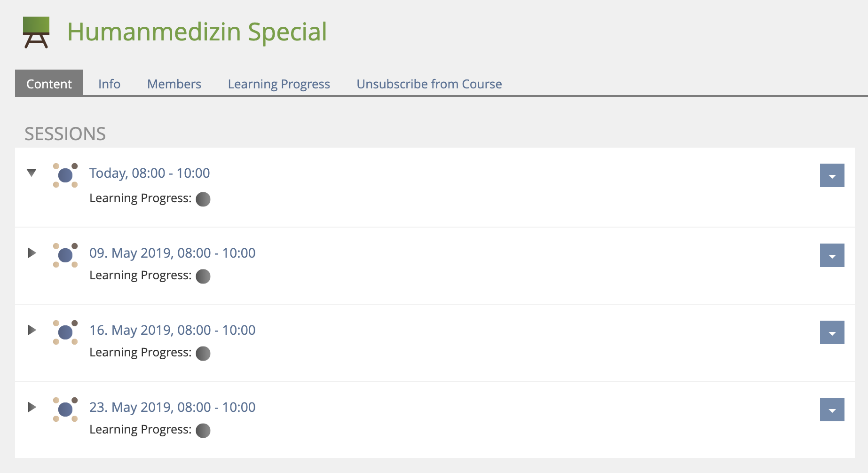
Task: Collapse the Today session row
Action: (32, 173)
